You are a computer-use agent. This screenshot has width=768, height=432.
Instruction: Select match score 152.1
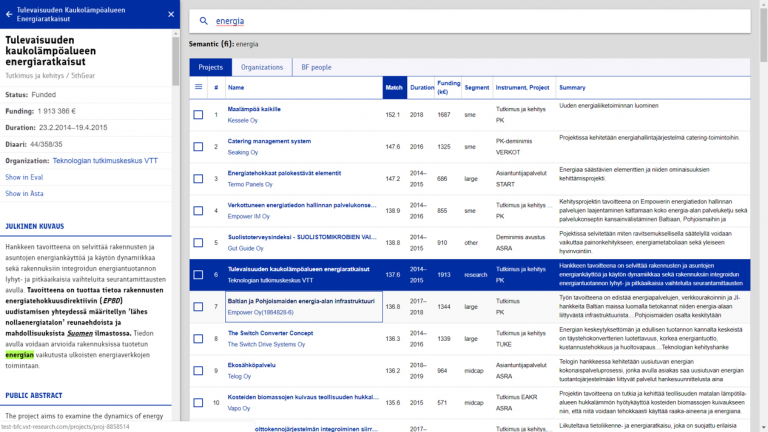(392, 115)
